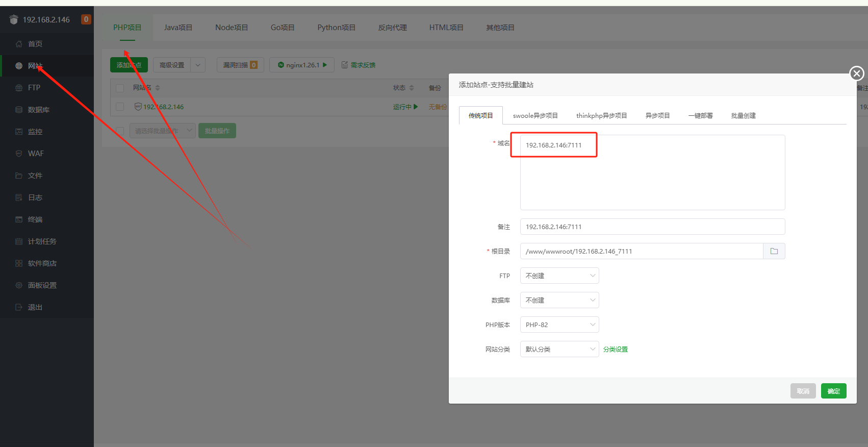Open the site name 192.168.2.146 in table
The image size is (868, 447).
click(x=163, y=107)
